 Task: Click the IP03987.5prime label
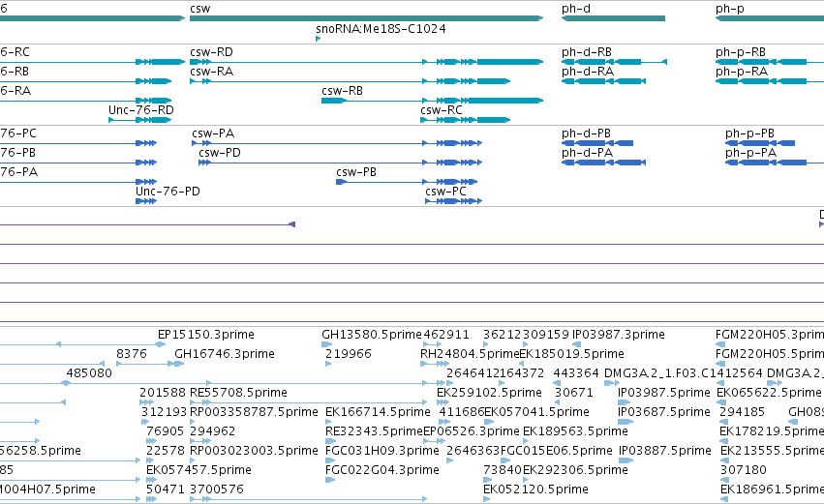coord(663,393)
